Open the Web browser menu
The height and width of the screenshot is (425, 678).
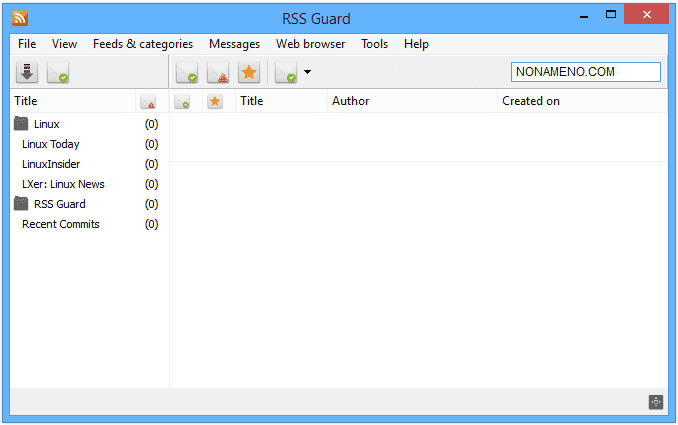[x=310, y=44]
